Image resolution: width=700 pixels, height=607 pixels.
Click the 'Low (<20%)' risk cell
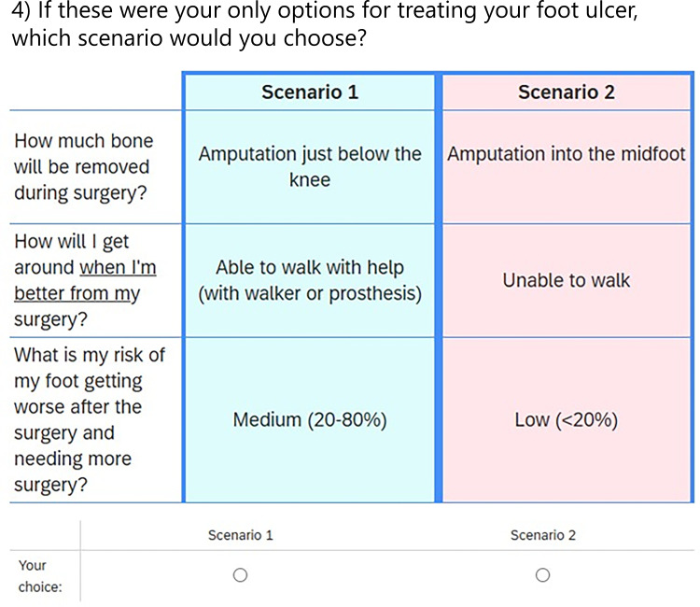coord(567,420)
